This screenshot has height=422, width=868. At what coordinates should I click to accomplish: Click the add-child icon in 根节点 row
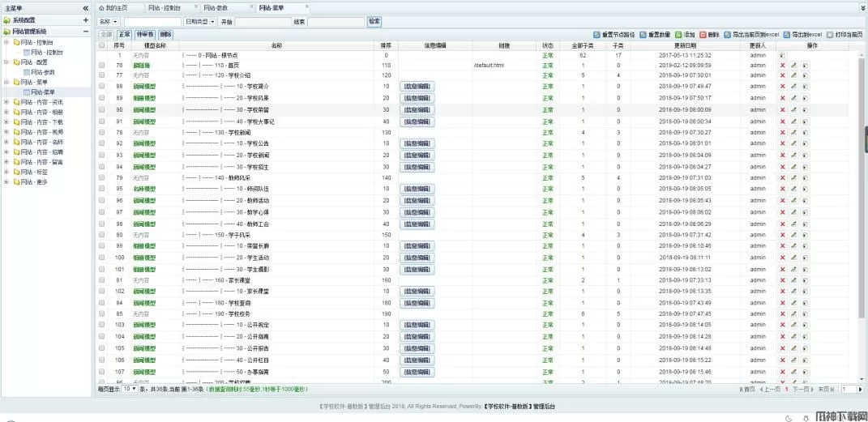[x=782, y=55]
